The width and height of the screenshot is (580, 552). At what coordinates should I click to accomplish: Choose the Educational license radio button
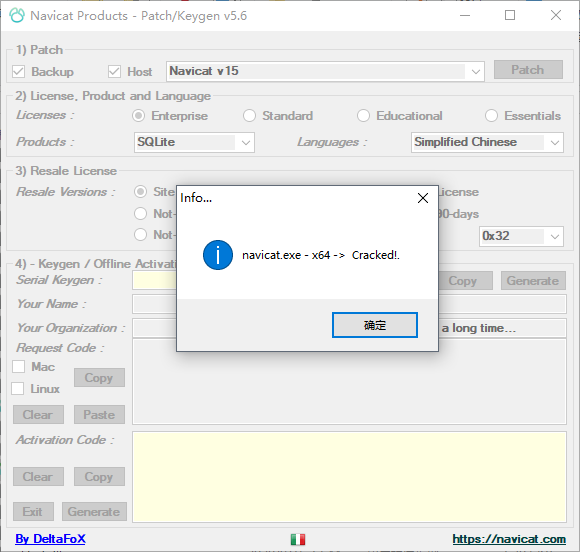(363, 116)
